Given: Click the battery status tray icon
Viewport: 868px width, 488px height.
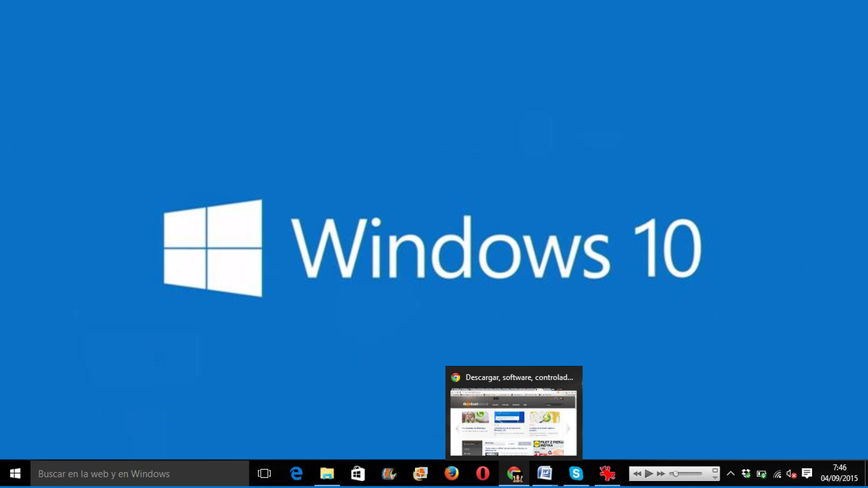Looking at the screenshot, I should click(761, 474).
